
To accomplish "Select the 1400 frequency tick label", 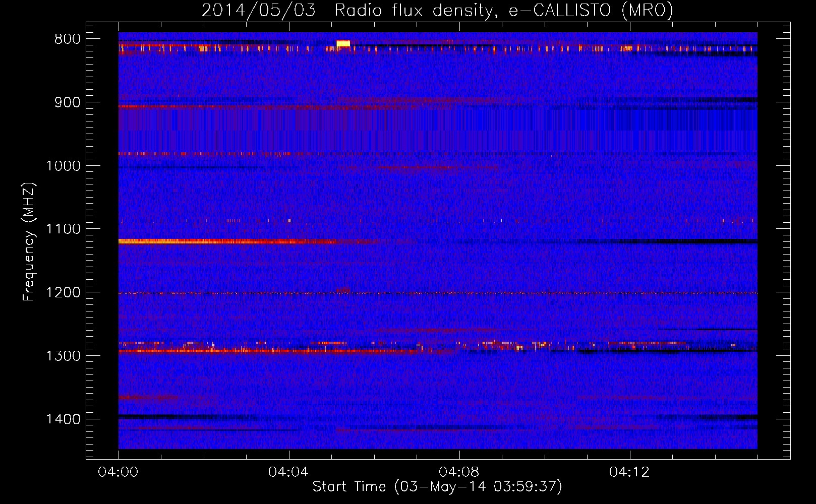I will click(x=63, y=419).
